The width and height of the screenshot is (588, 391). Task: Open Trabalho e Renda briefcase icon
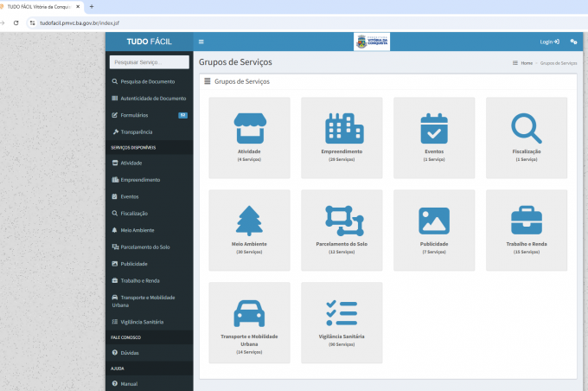tap(526, 221)
